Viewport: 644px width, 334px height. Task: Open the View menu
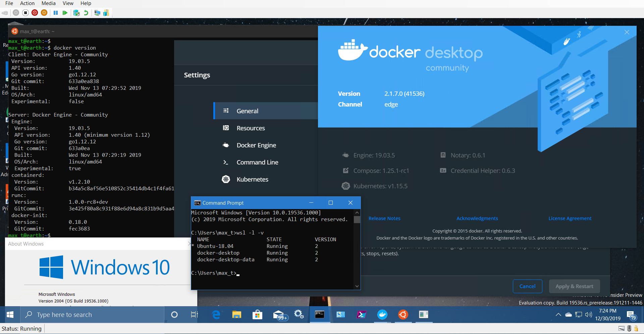(x=68, y=3)
